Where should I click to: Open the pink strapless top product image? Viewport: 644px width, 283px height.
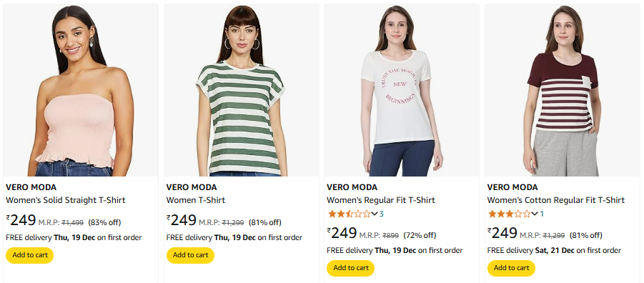[81, 90]
